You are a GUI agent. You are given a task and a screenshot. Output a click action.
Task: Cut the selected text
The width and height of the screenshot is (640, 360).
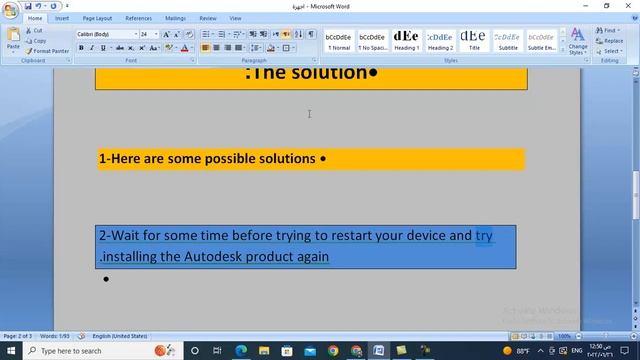pos(34,31)
